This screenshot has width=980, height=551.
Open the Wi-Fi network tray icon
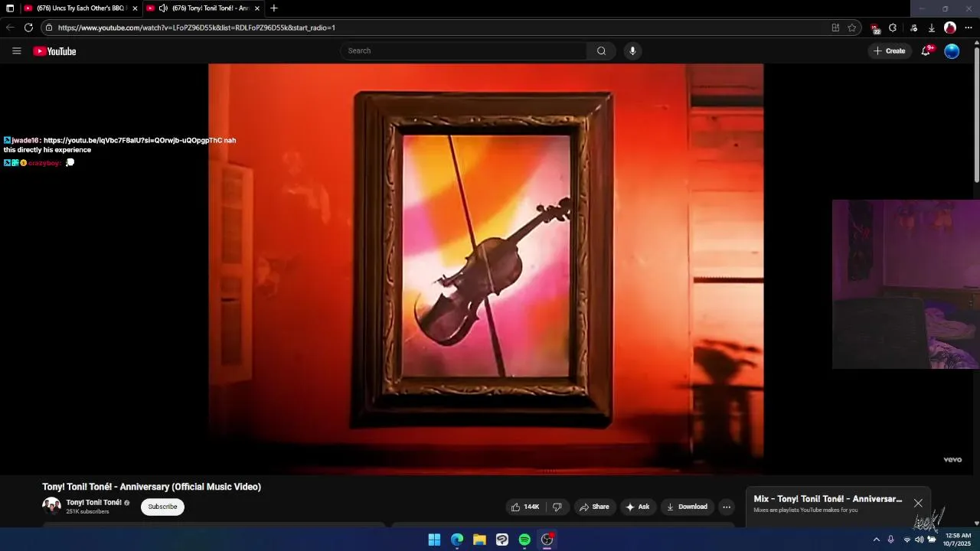click(x=906, y=540)
